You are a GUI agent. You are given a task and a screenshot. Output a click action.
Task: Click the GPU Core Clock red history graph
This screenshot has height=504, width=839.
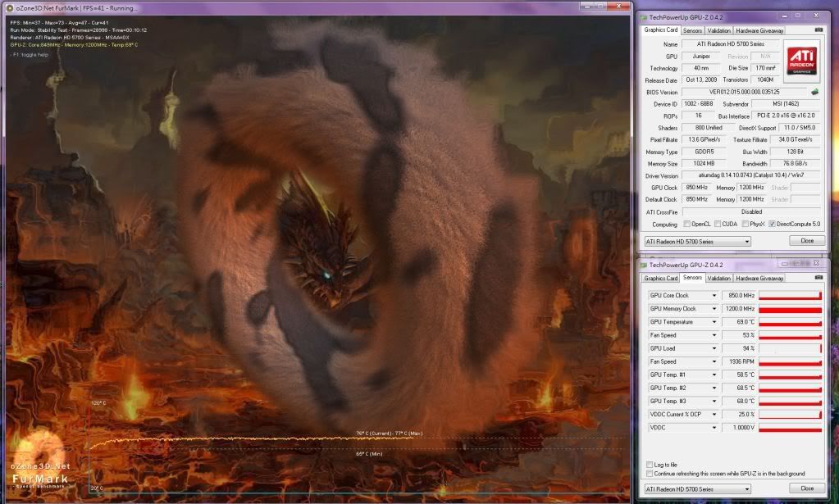point(790,296)
